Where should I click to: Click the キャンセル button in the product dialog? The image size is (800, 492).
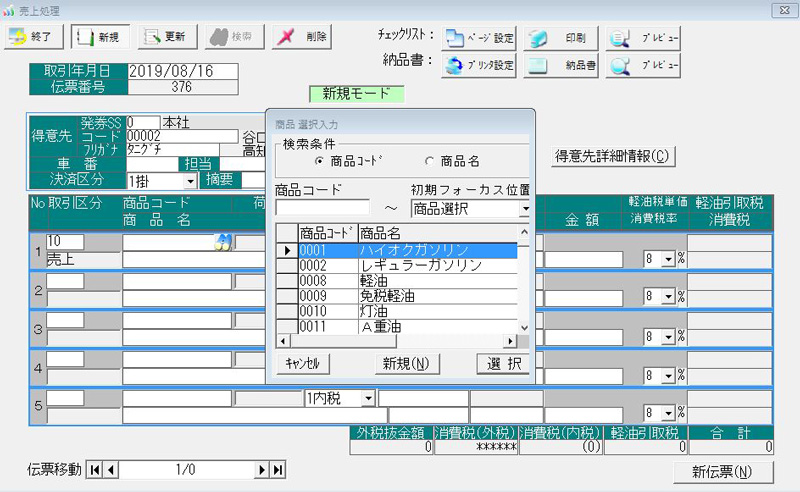(302, 363)
